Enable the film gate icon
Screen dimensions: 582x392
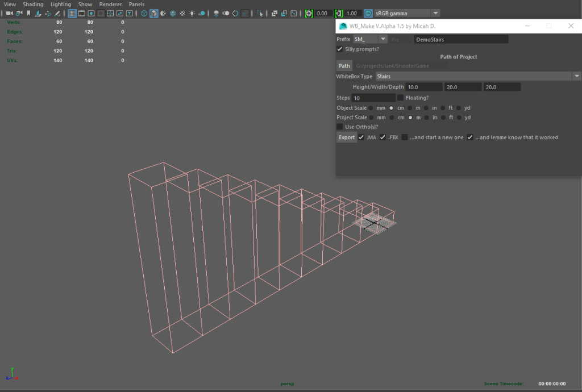pos(82,13)
